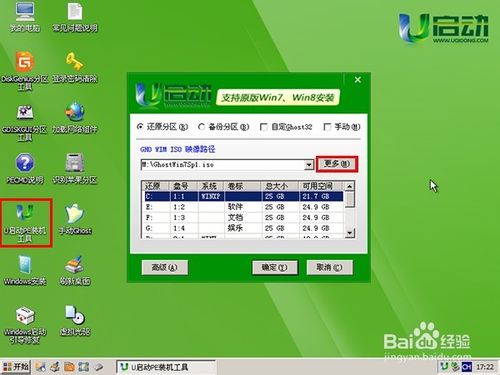Sort by the 卷标 column header

click(243, 186)
